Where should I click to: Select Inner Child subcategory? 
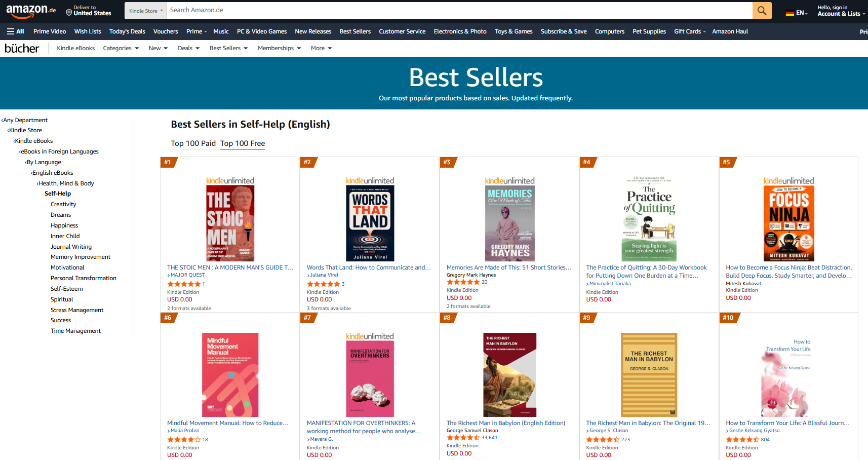(x=65, y=236)
